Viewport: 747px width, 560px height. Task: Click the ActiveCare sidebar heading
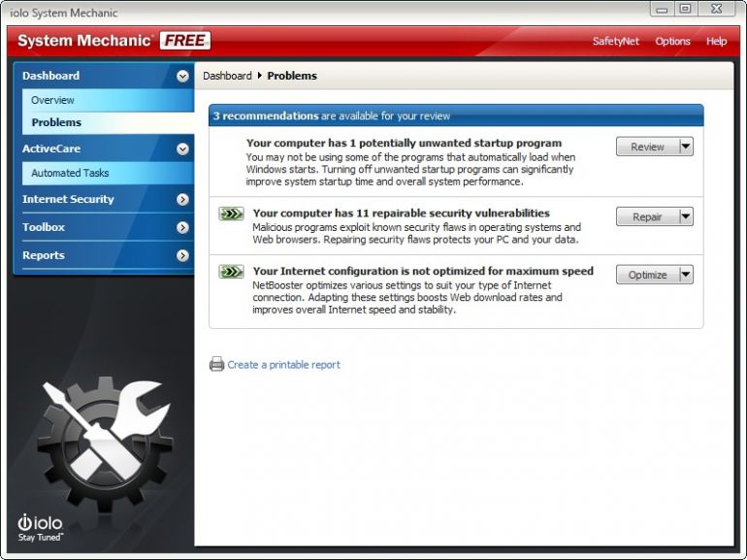pyautogui.click(x=51, y=148)
